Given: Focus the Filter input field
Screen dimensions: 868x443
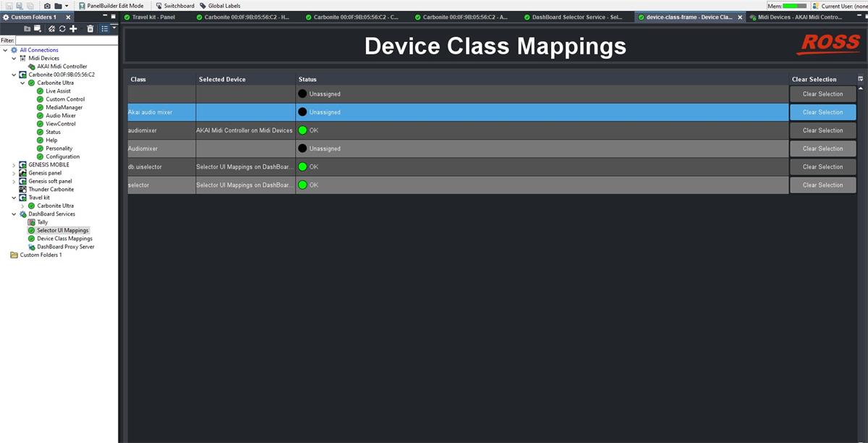Looking at the screenshot, I should [67, 41].
